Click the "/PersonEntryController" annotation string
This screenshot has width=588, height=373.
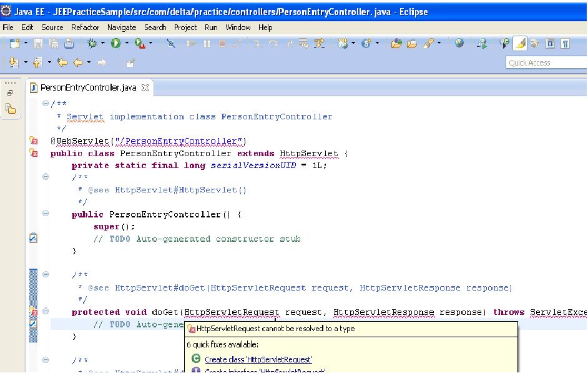[x=179, y=141]
